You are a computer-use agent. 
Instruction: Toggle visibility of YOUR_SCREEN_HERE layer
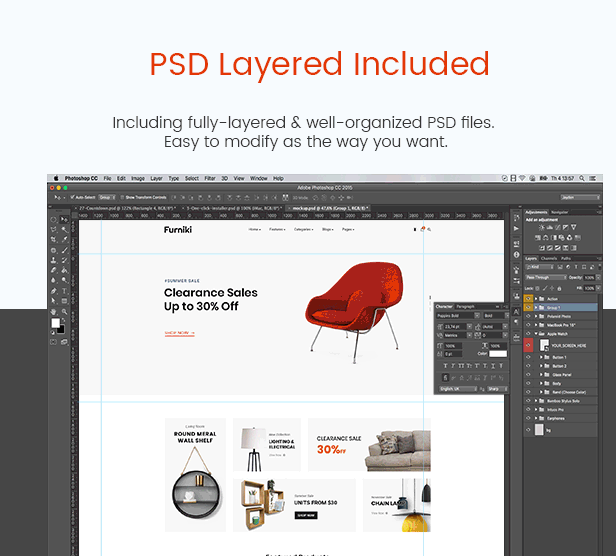tap(528, 345)
